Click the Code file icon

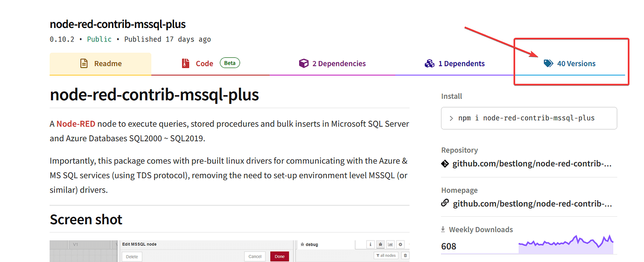[x=186, y=63]
